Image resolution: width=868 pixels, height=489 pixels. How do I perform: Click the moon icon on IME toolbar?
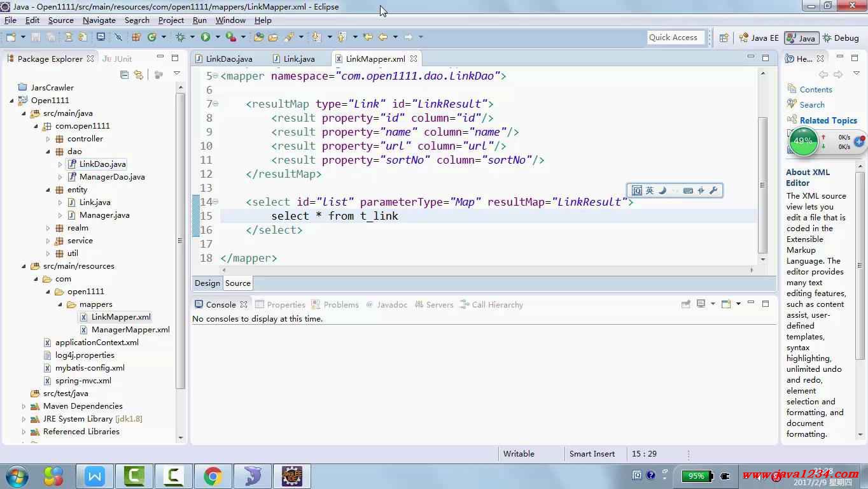662,190
